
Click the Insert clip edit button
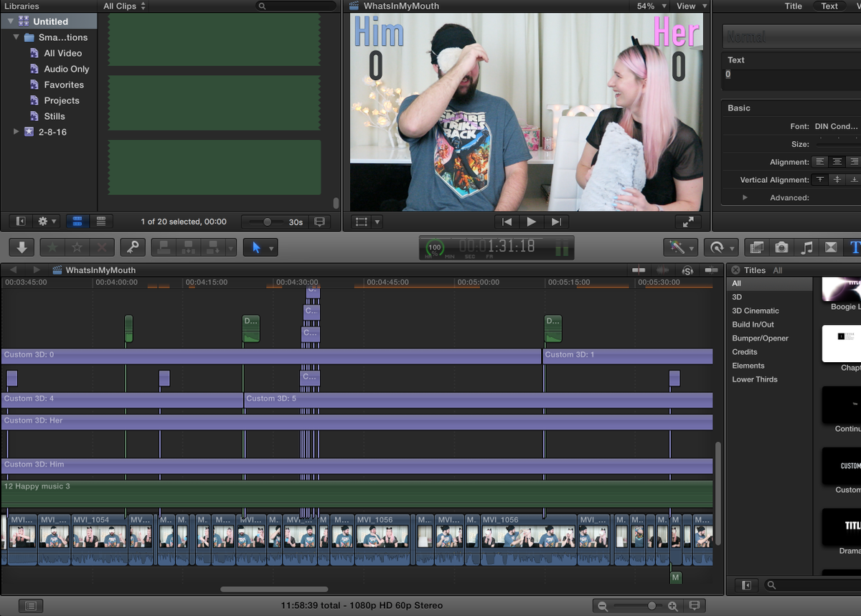189,247
